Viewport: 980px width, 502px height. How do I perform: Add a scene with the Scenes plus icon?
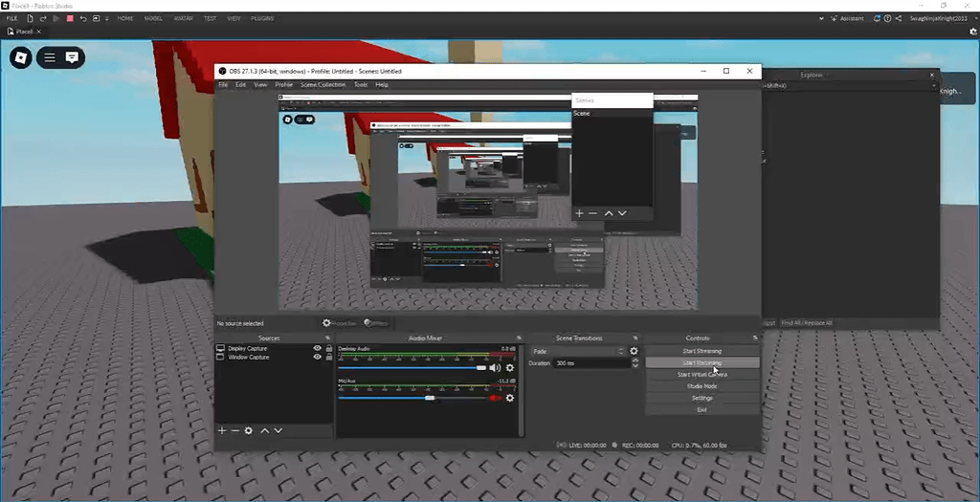point(579,213)
